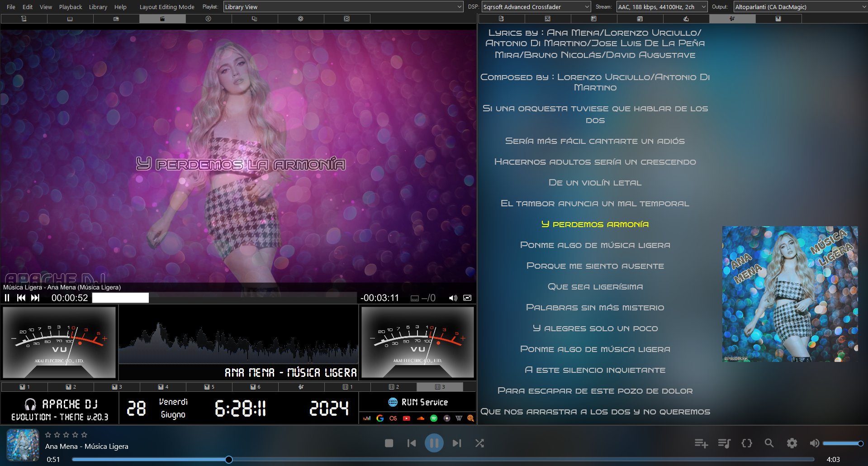Pause playback using the round blue button

coord(434,443)
